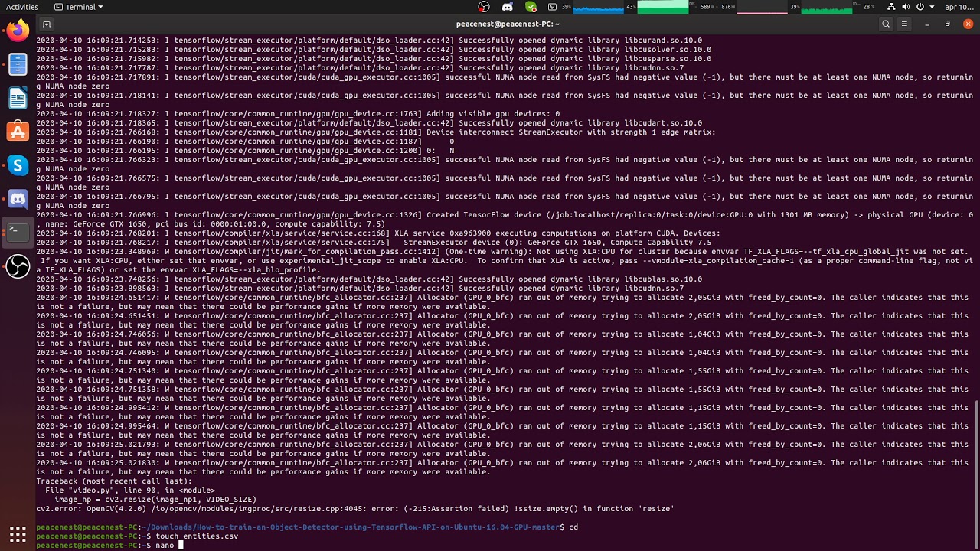Click the green checkmark tray icon
The image size is (980, 551).
531,7
